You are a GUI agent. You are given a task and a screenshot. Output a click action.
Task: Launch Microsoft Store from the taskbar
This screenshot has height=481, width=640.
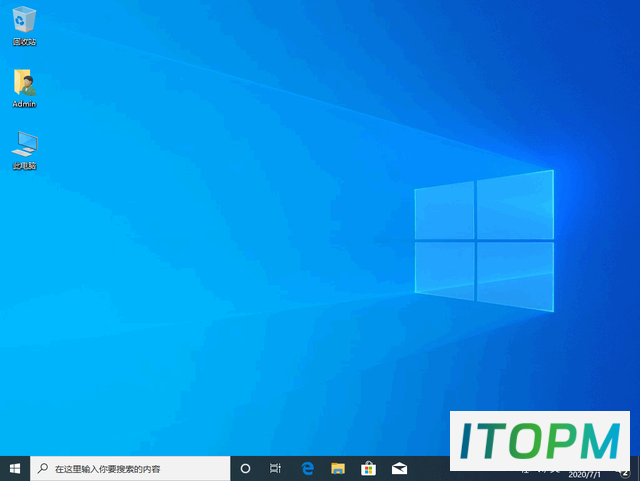[369, 468]
